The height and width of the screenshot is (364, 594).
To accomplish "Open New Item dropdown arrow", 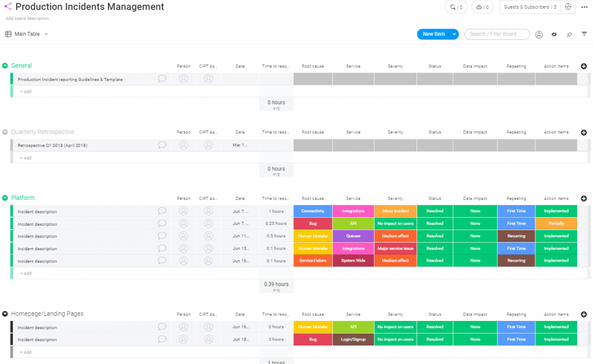I will 454,34.
